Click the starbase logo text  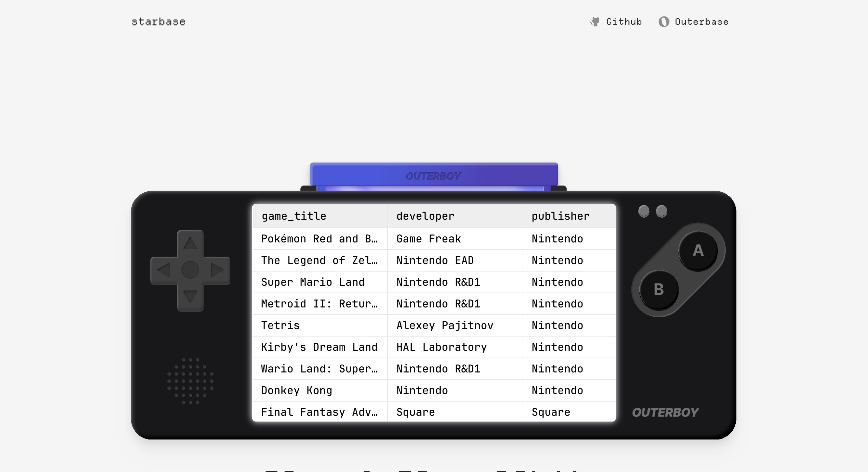click(158, 22)
